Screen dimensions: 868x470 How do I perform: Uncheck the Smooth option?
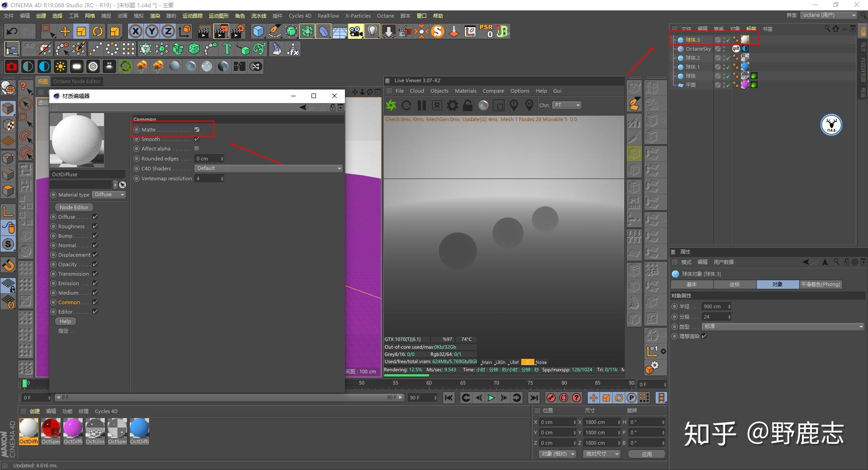coord(197,139)
